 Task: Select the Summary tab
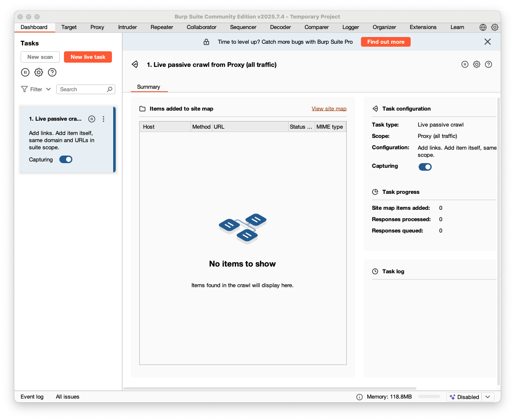(x=149, y=87)
